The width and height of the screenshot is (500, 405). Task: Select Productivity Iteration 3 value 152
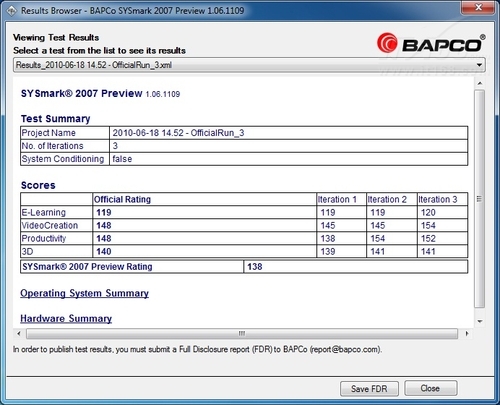click(428, 238)
